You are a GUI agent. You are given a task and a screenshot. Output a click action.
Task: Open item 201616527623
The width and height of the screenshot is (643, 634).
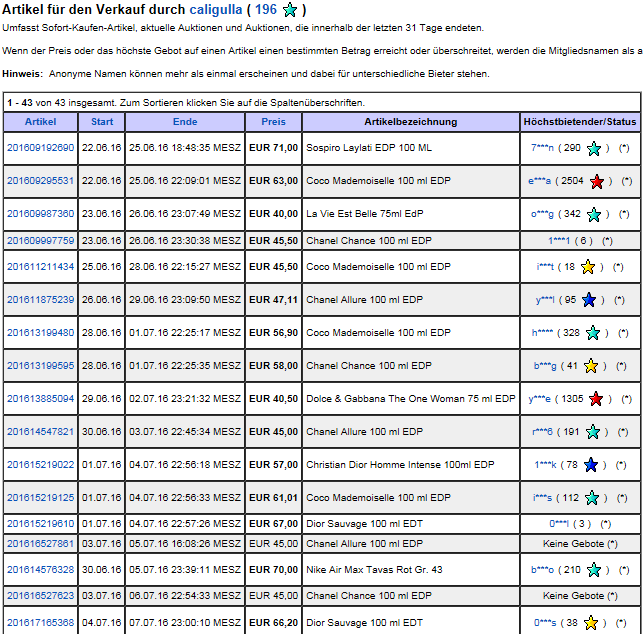(x=40, y=595)
